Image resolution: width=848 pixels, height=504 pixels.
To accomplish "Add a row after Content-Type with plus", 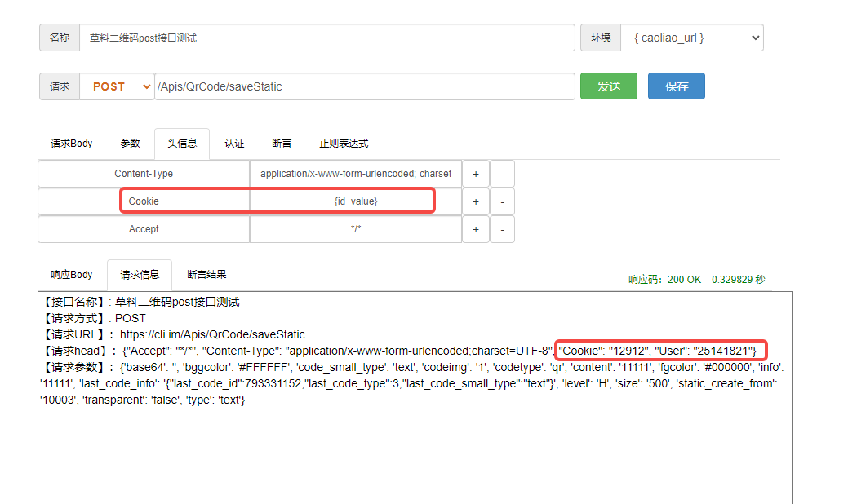I will 476,174.
